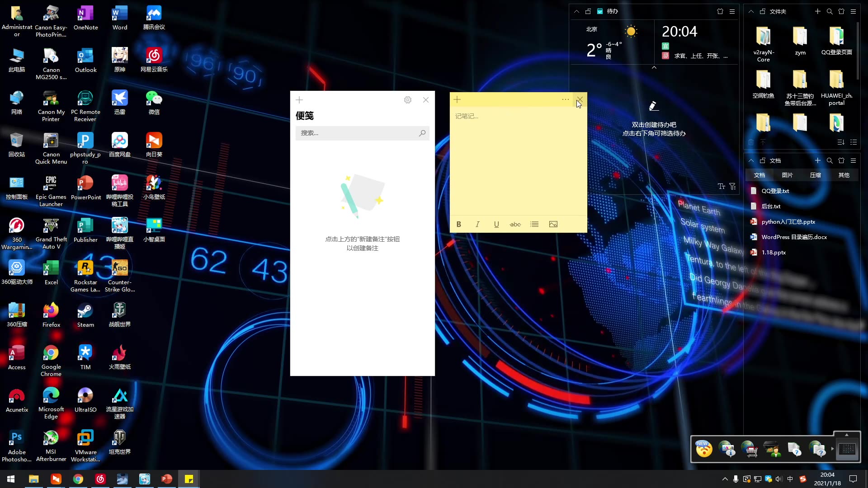Click the Insert image icon
This screenshot has height=488, width=868.
[554, 224]
